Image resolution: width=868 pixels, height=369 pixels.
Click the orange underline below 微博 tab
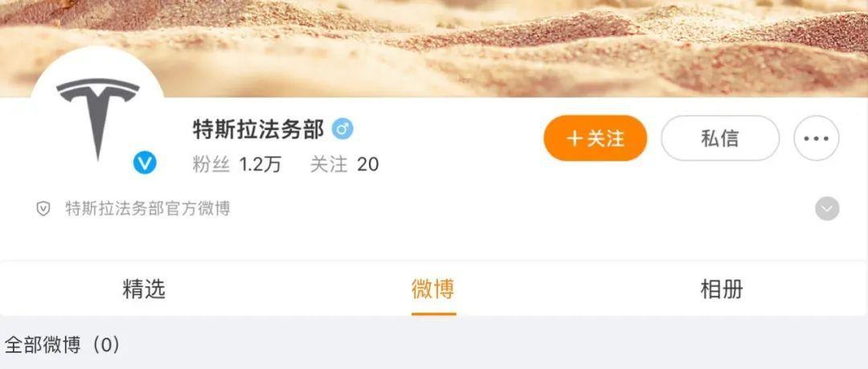click(433, 314)
